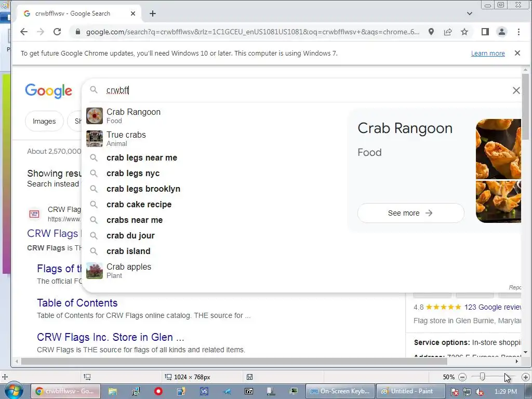Image resolution: width=532 pixels, height=399 pixels.
Task: Open the Learn more link in the update infobar
Action: pyautogui.click(x=488, y=54)
